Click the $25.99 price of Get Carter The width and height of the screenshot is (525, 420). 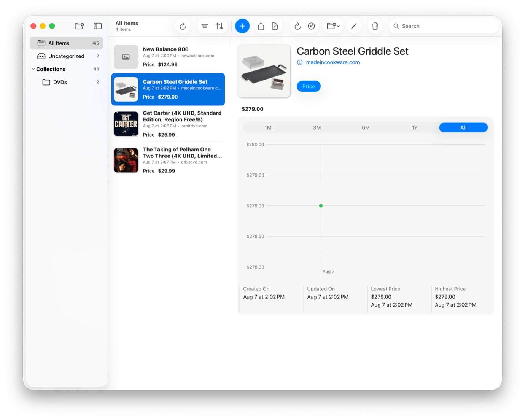click(x=167, y=135)
